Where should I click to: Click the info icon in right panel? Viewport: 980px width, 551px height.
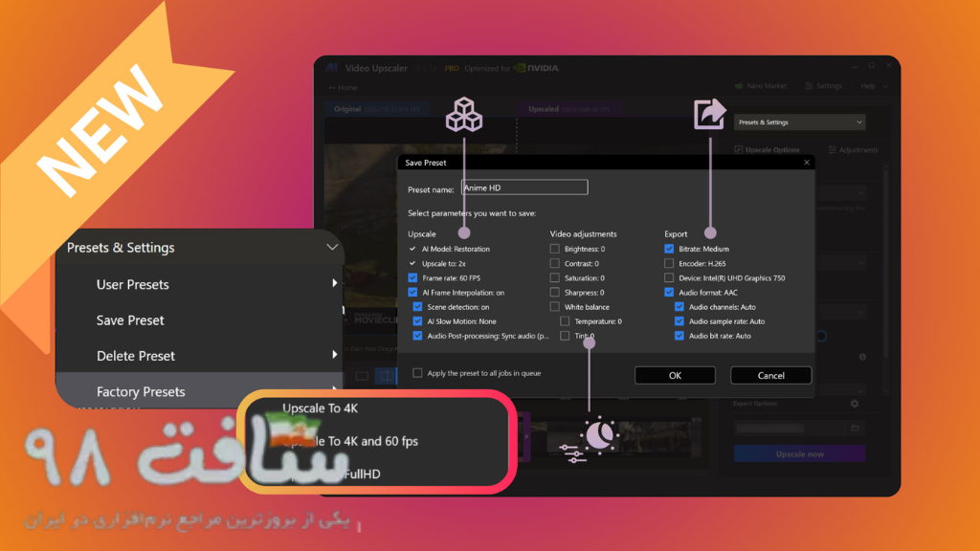[862, 357]
